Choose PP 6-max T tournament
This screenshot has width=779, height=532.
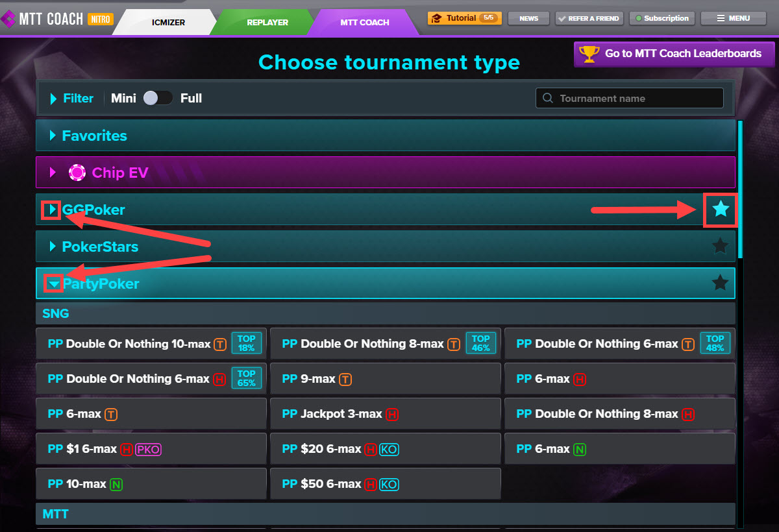(x=151, y=413)
